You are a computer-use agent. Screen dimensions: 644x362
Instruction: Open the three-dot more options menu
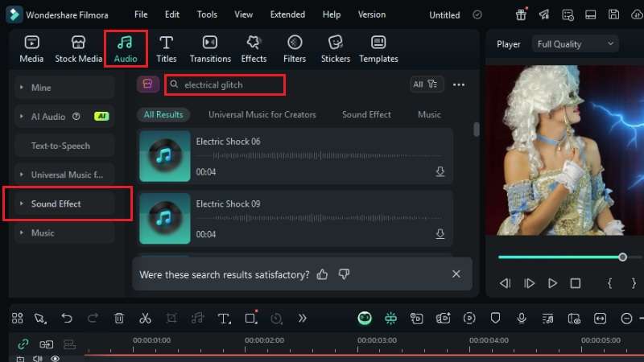pos(459,85)
